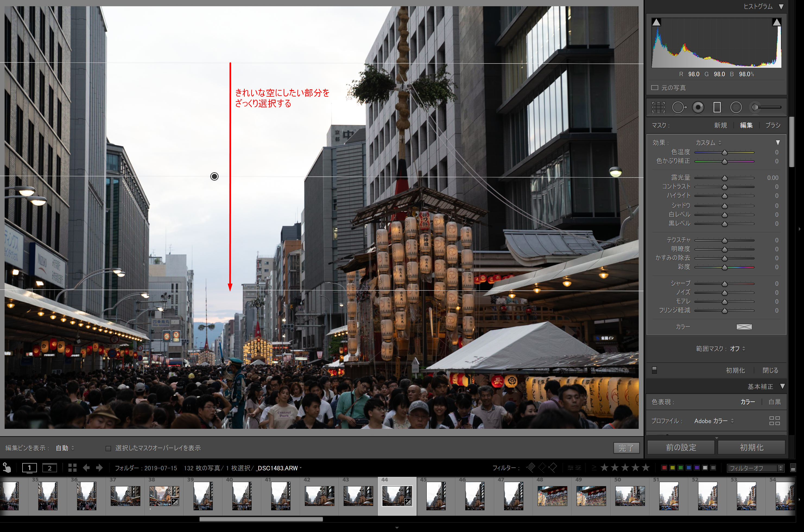Collapse the histogram panel triangle
This screenshot has width=804, height=532.
(781, 7)
